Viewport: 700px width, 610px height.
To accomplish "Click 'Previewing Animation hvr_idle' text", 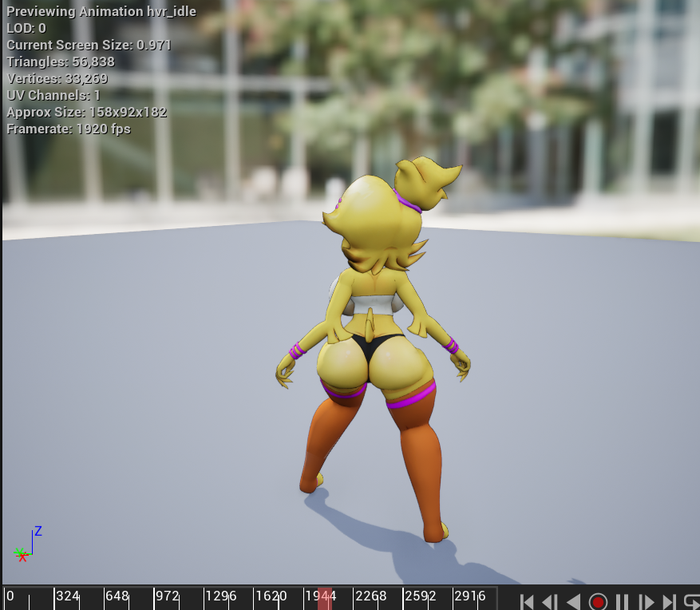I will click(101, 11).
